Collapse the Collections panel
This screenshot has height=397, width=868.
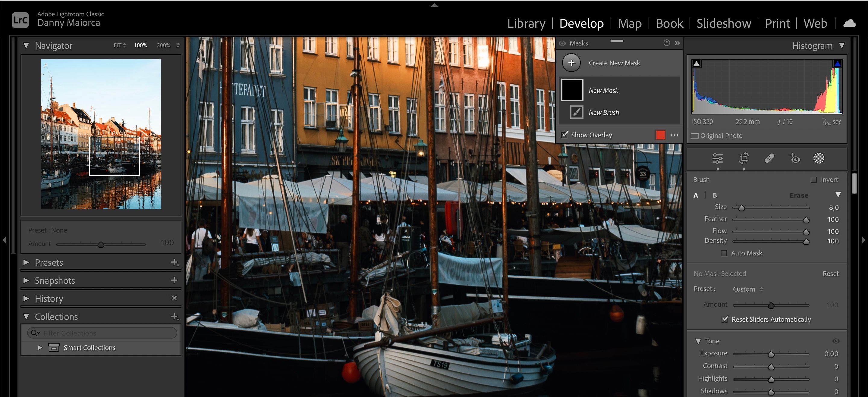[x=26, y=317]
